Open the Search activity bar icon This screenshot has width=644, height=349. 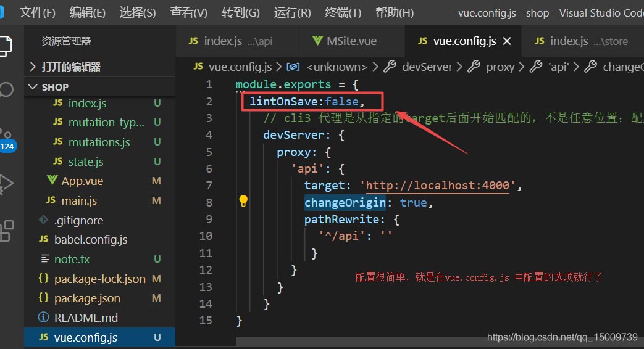(x=6, y=89)
